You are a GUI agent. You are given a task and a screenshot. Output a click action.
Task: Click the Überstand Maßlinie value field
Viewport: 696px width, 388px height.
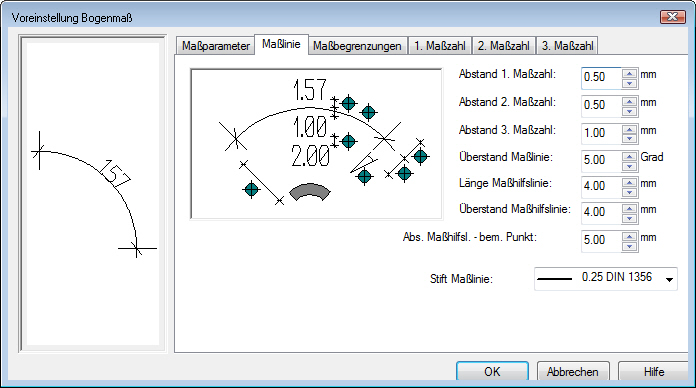(x=601, y=160)
